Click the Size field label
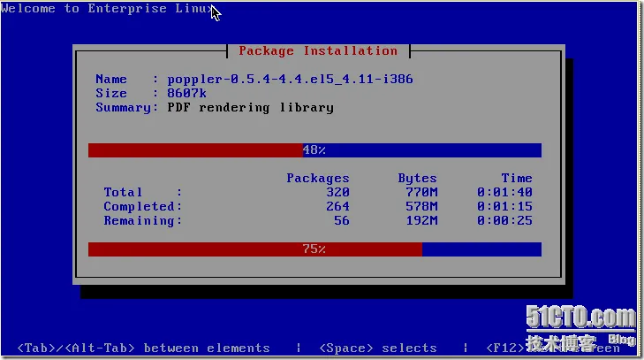Image resolution: width=644 pixels, height=360 pixels. coord(111,94)
